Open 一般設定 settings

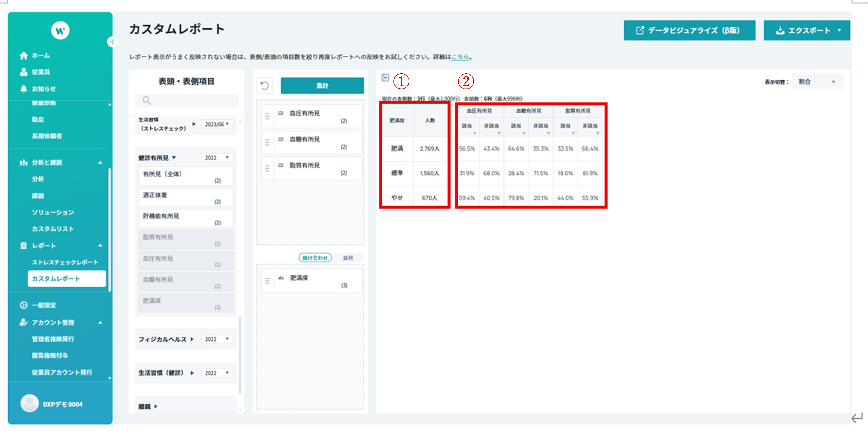[x=44, y=305]
